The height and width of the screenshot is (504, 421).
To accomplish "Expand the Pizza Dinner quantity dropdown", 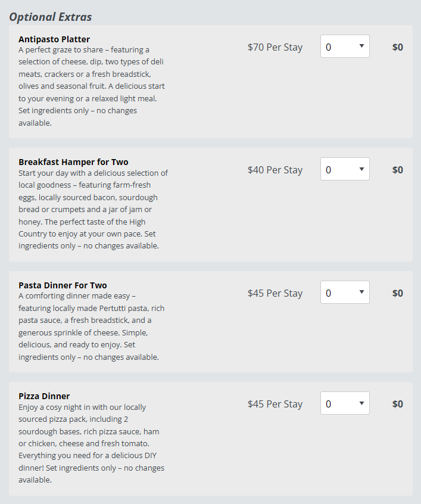I will [x=345, y=403].
